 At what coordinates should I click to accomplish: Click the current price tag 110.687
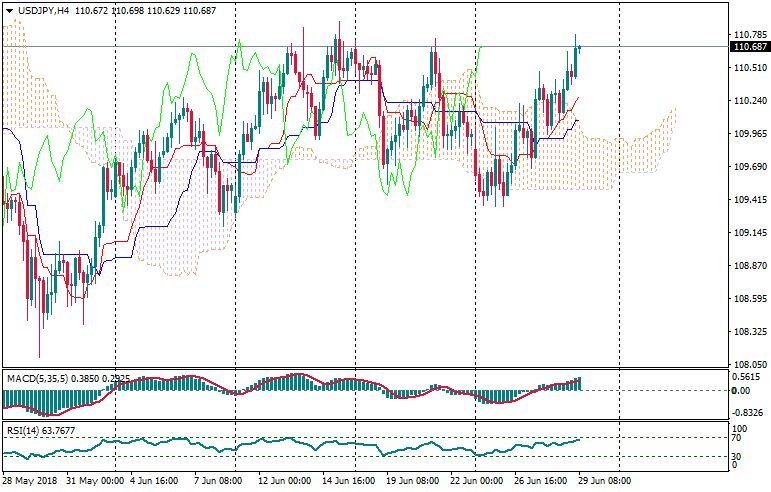(x=750, y=47)
